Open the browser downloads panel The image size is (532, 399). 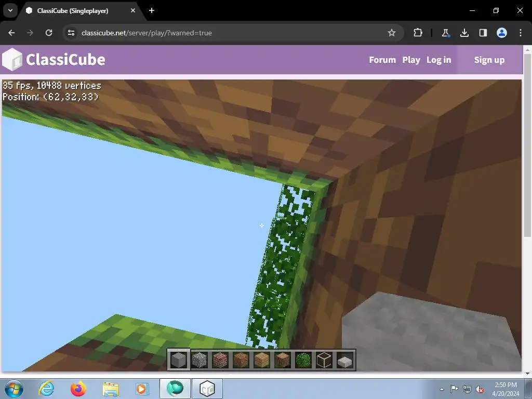click(x=464, y=33)
